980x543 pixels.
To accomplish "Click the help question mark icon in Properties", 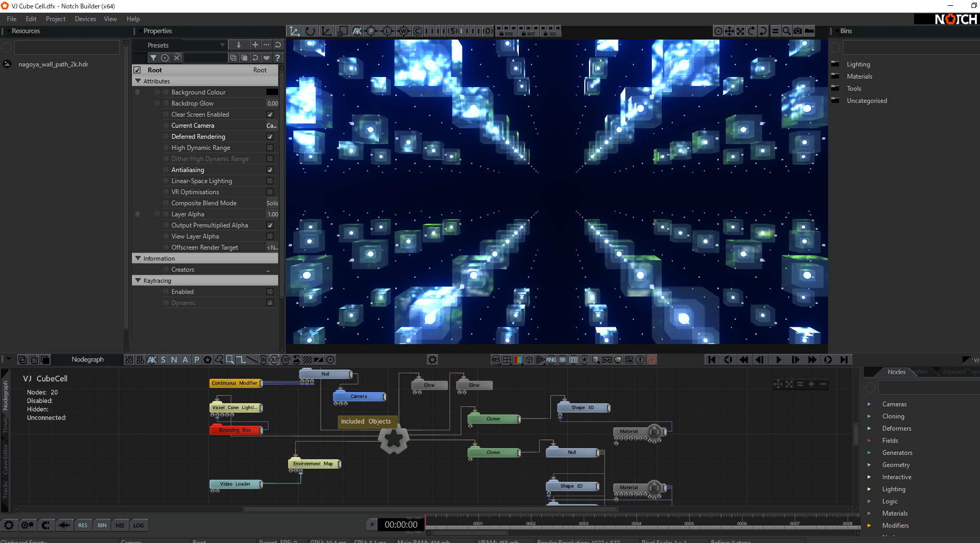I will click(x=278, y=58).
